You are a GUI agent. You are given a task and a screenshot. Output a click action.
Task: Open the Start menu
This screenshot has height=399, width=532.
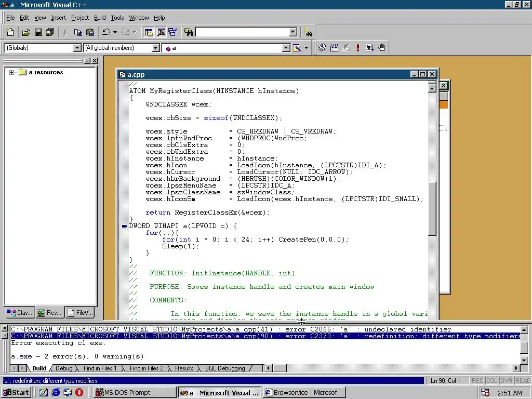pos(17,393)
